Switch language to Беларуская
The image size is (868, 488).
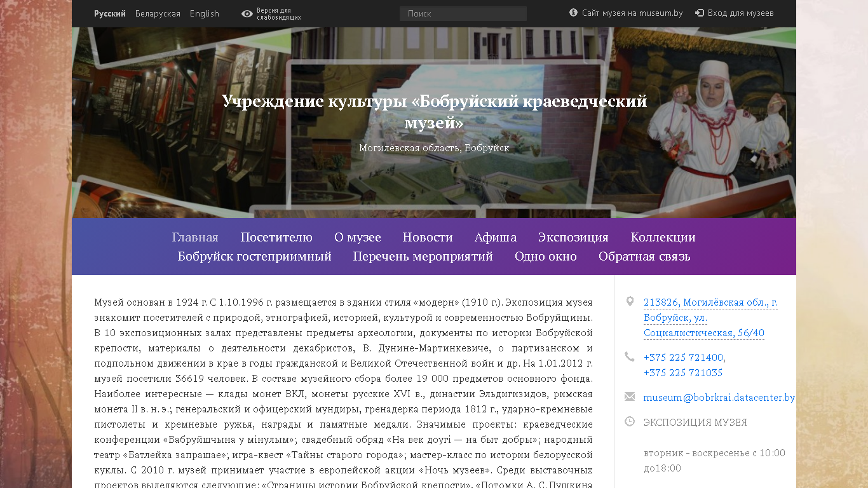158,13
